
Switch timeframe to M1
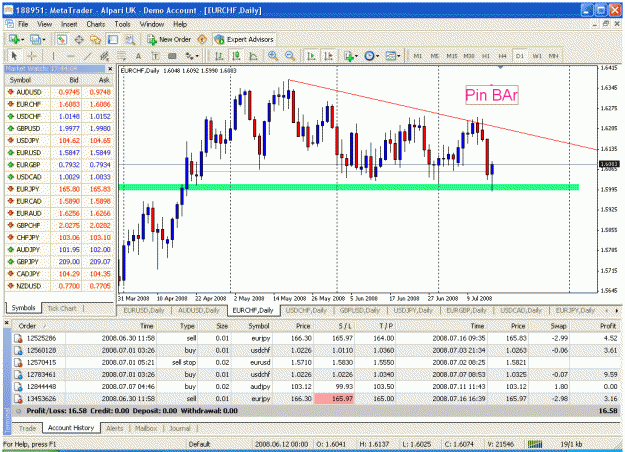418,56
